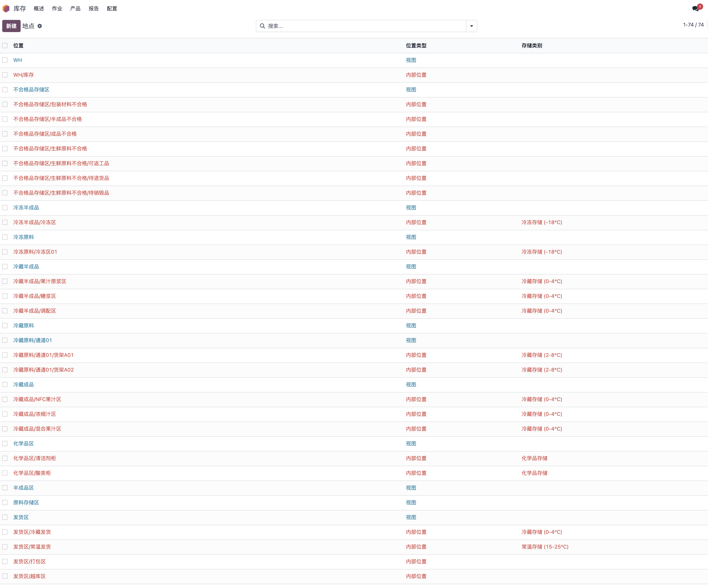This screenshot has height=588, width=708.
Task: Open the conversations chat icon with notification badge
Action: (x=695, y=8)
